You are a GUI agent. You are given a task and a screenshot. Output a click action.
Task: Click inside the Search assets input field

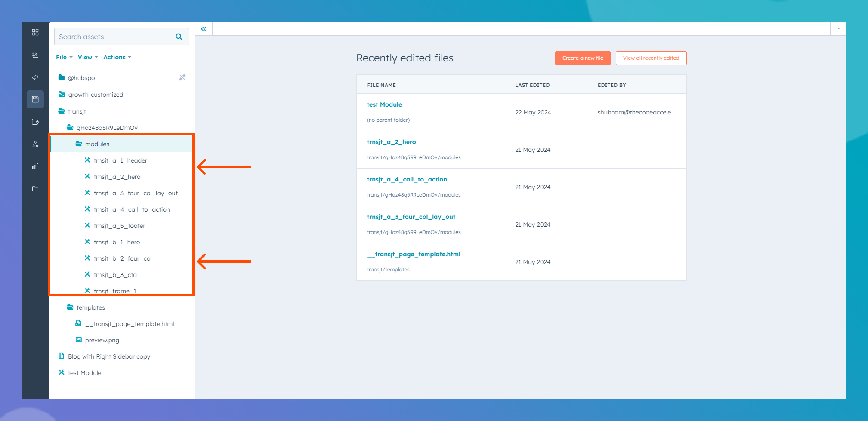pos(111,36)
